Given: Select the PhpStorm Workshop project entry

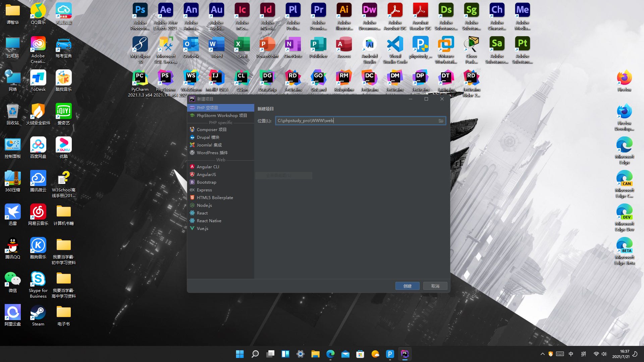Looking at the screenshot, I should click(x=221, y=115).
